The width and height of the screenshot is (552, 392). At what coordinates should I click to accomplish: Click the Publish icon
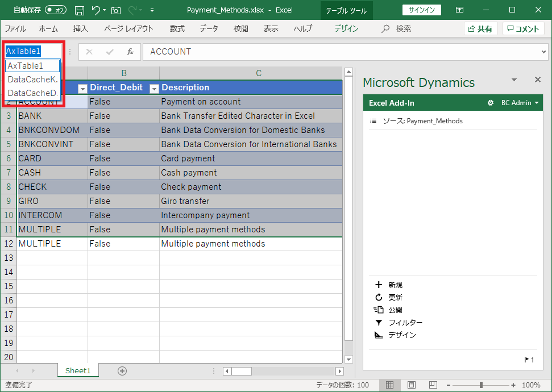[379, 310]
